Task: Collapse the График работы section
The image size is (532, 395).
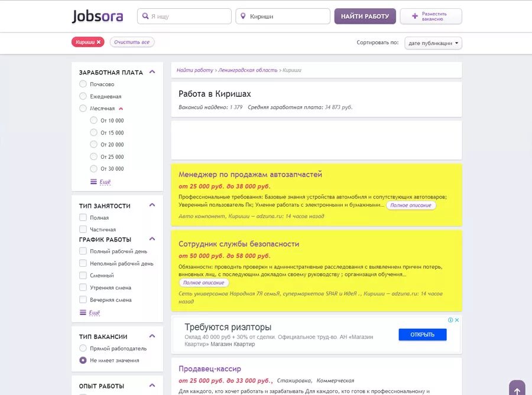Action: (x=152, y=239)
